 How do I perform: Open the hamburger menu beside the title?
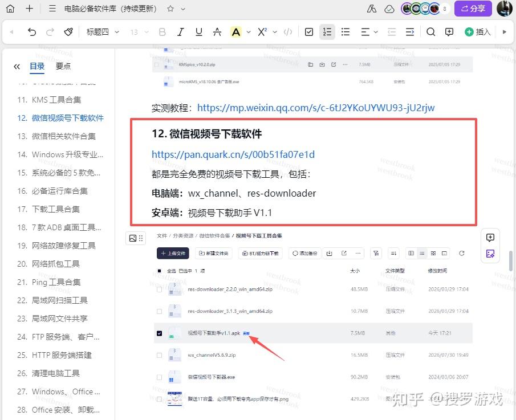(52, 9)
